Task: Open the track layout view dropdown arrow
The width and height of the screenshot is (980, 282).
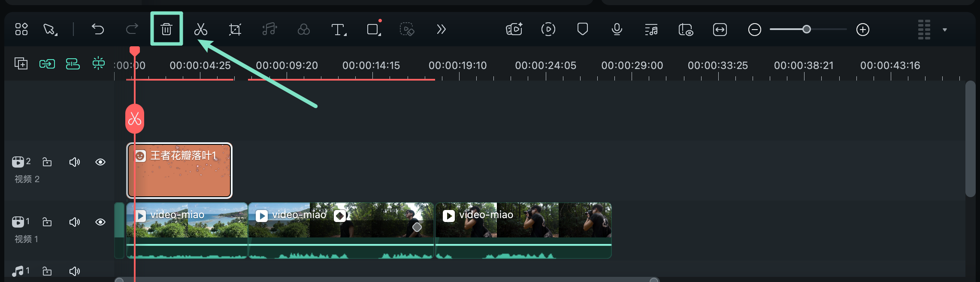Action: pyautogui.click(x=944, y=30)
